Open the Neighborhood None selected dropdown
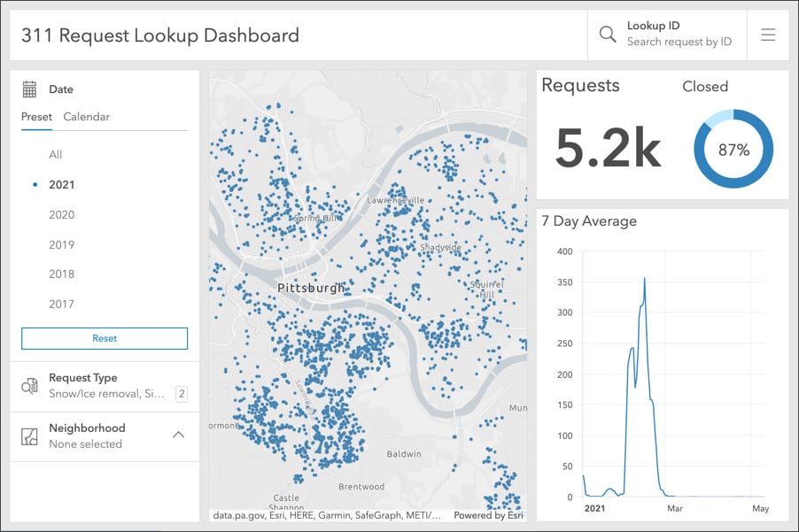This screenshot has width=799, height=532. (x=105, y=436)
